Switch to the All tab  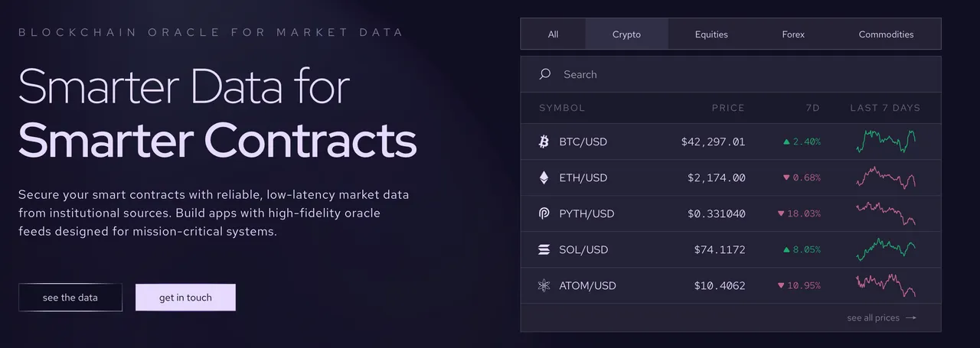[x=554, y=34]
